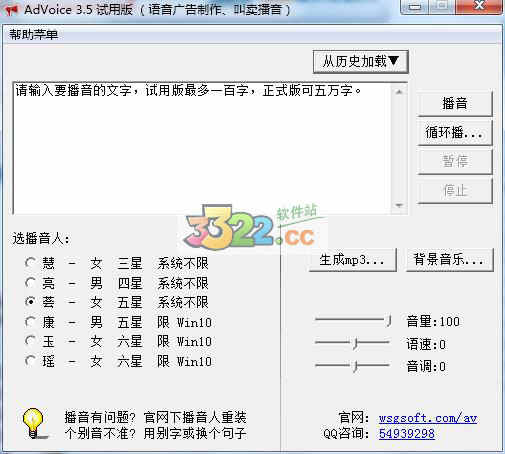Click inside the broadcast text input area
Screen dimensions: 505x454
[x=202, y=148]
